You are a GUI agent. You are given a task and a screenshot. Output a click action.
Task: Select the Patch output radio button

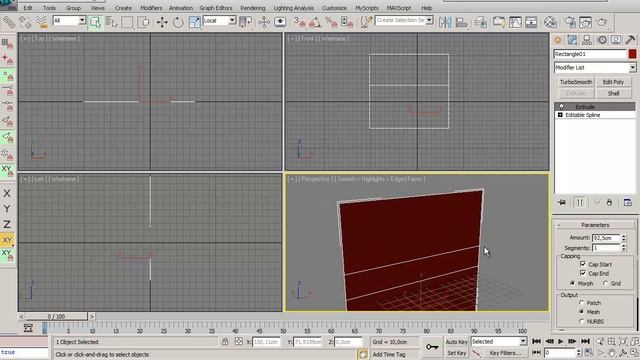pos(582,302)
